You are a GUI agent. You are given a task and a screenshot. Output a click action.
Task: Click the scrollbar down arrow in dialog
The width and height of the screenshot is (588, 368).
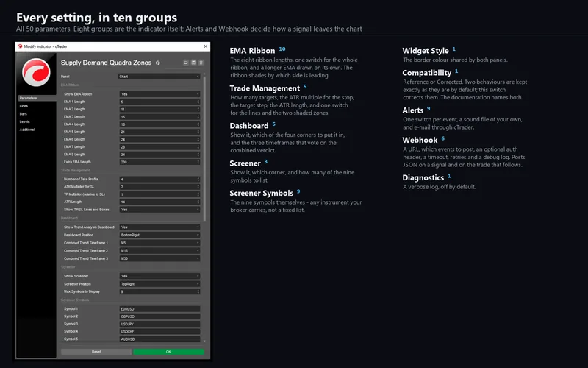[204, 341]
